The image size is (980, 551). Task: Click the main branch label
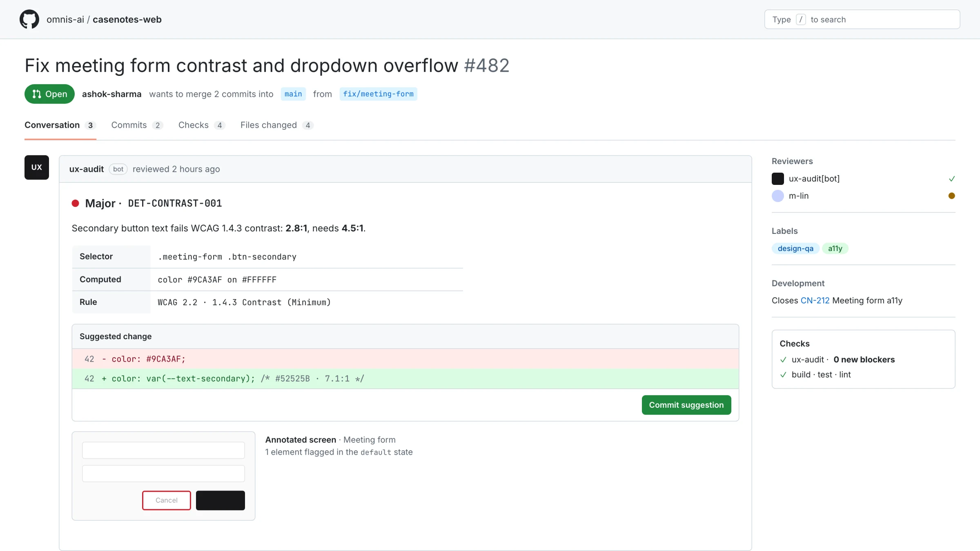click(293, 94)
